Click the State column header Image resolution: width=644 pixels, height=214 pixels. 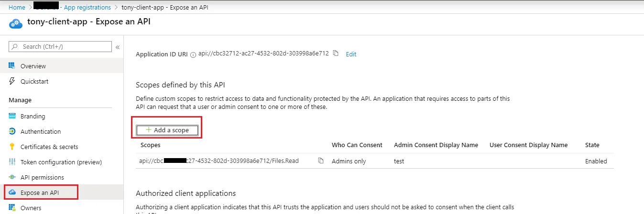[x=592, y=145]
